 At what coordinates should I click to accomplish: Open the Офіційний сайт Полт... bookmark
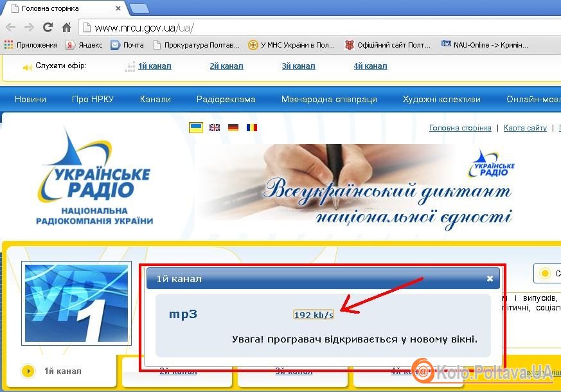coord(388,45)
